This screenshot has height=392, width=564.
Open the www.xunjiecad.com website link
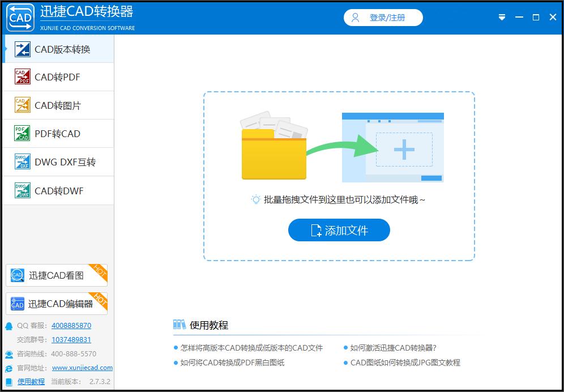click(x=81, y=368)
